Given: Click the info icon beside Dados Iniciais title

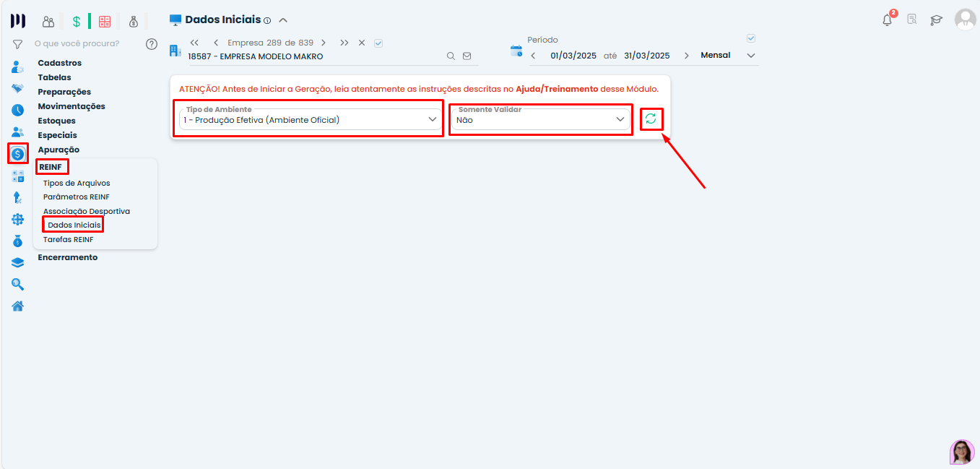Looking at the screenshot, I should (x=267, y=21).
